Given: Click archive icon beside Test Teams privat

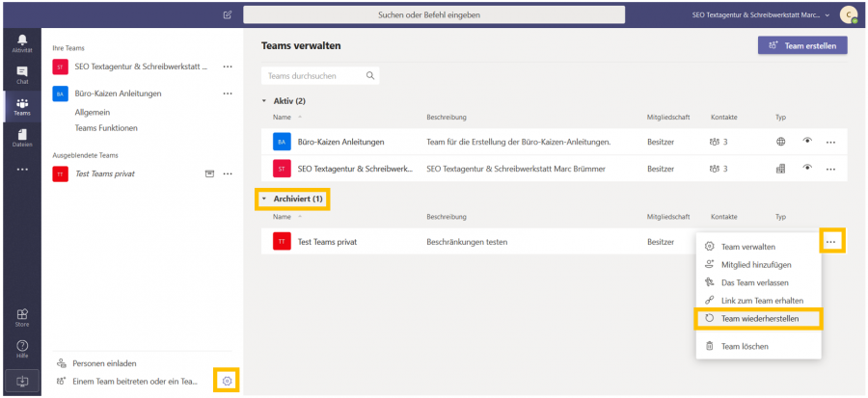Looking at the screenshot, I should (x=209, y=173).
